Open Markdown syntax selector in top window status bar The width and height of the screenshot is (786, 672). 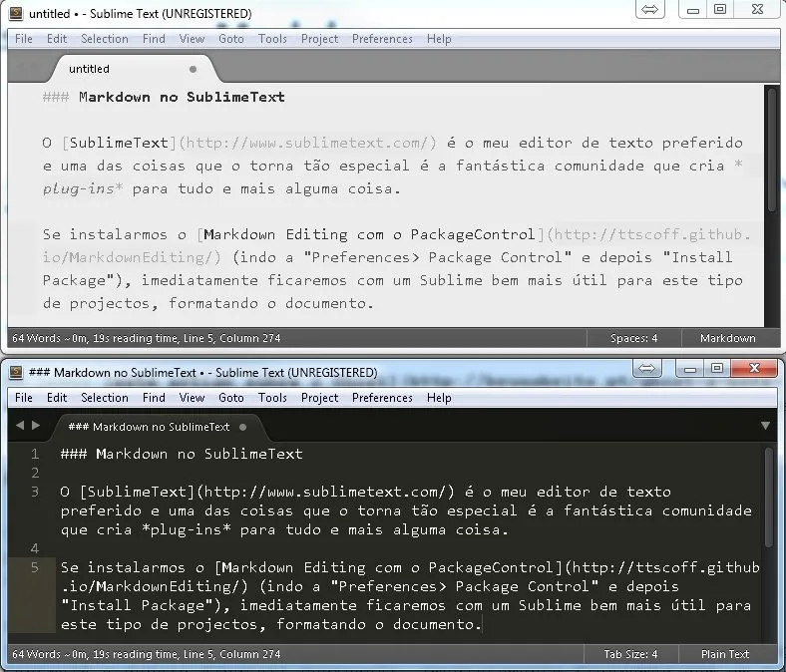tap(728, 338)
